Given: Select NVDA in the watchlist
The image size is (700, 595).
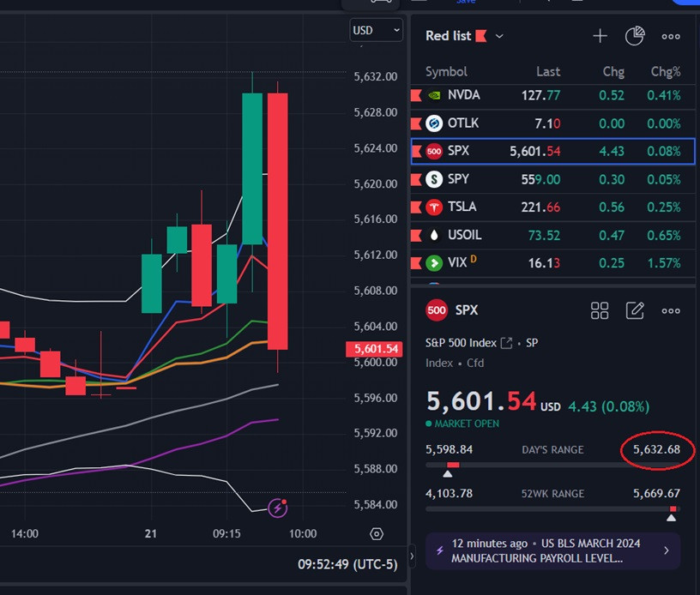Looking at the screenshot, I should pyautogui.click(x=553, y=95).
